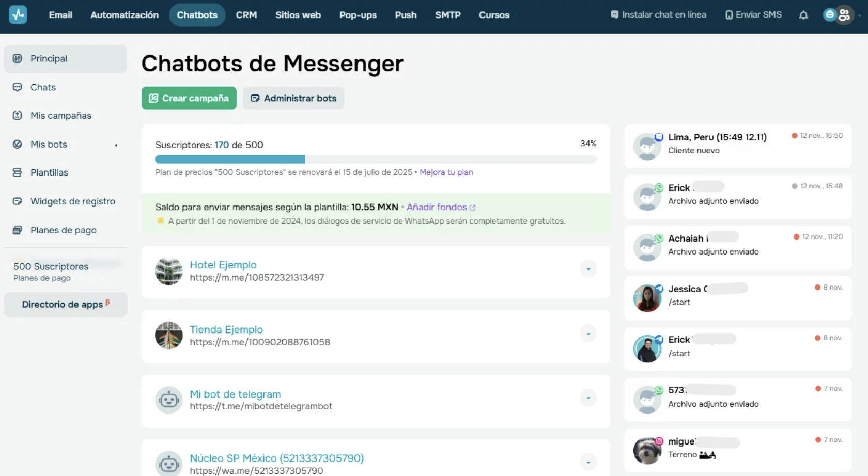Click the subscribers progress bar

[x=376, y=160]
